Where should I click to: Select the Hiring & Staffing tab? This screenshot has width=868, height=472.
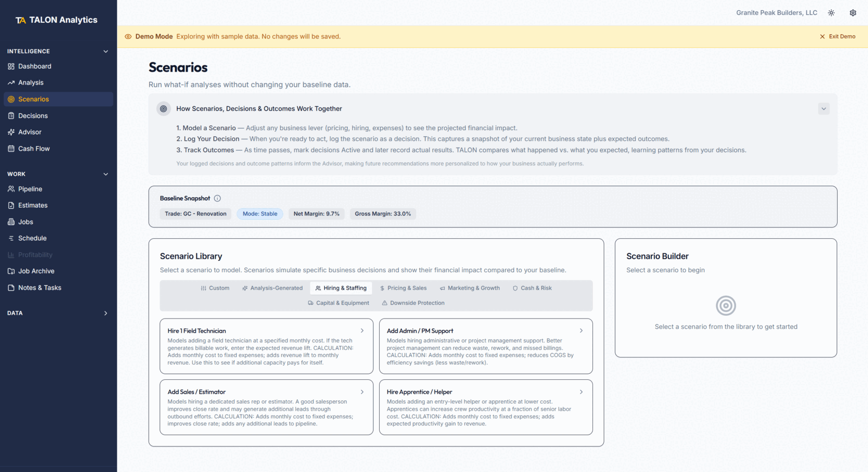click(341, 288)
